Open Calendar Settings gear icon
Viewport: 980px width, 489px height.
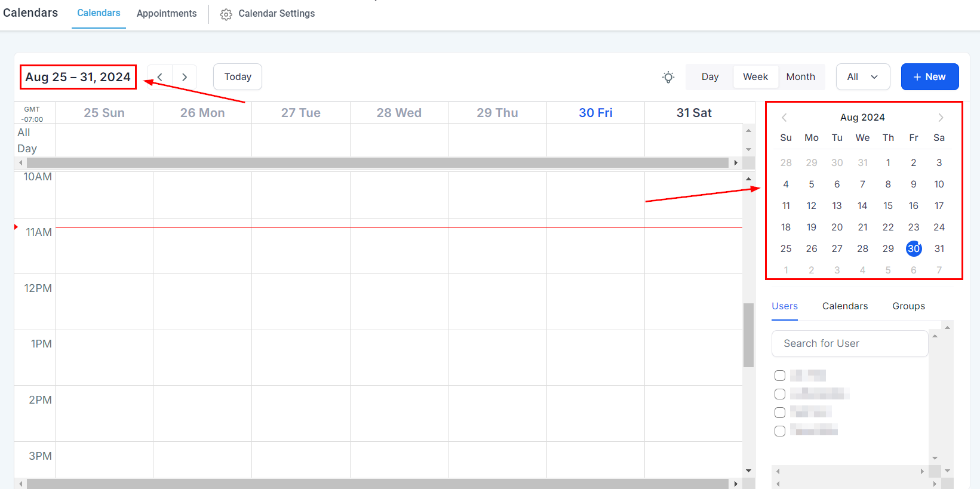[226, 14]
